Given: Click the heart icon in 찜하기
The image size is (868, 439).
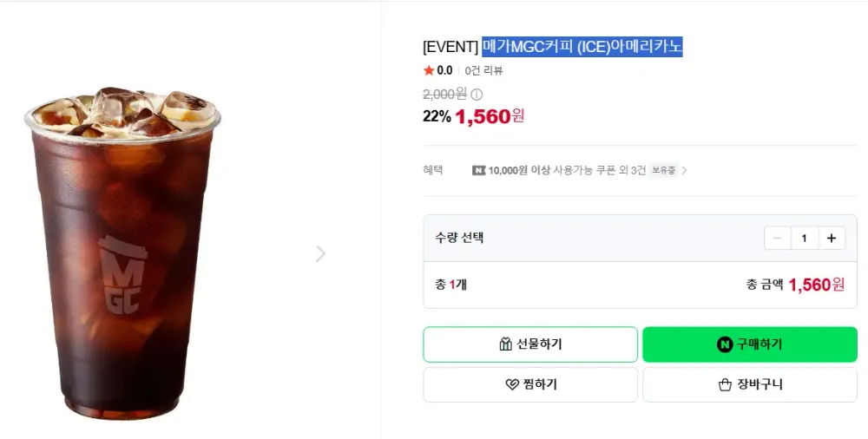Looking at the screenshot, I should 512,384.
